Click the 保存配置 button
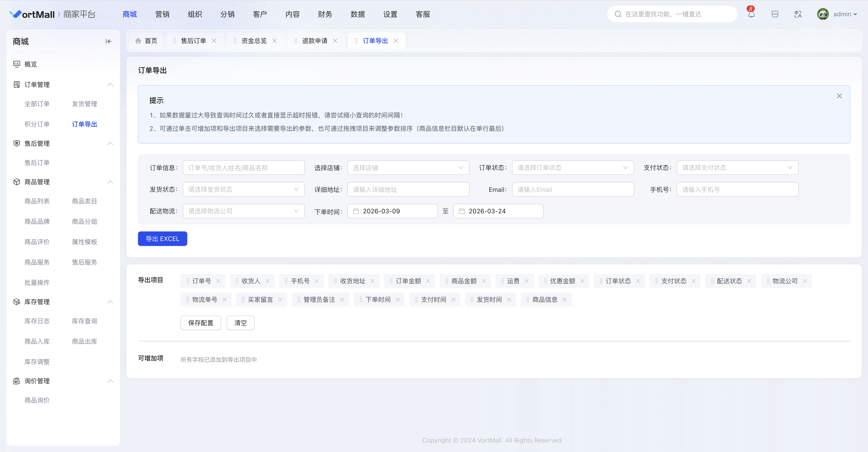 [200, 323]
